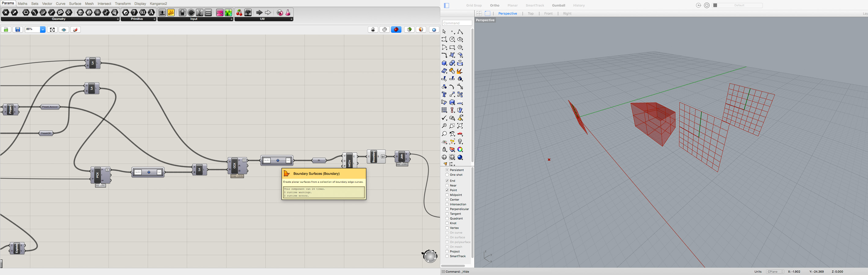Save document with blue floppy icon

(18, 30)
